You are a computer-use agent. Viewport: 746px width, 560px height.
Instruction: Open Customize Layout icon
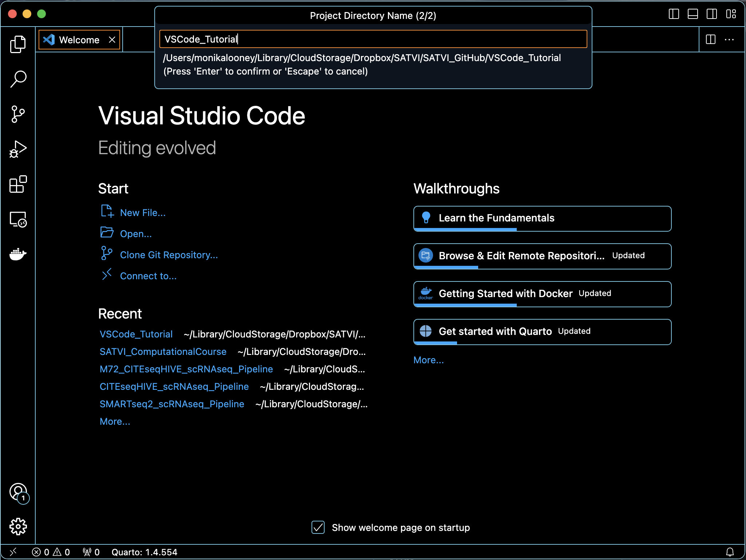731,14
